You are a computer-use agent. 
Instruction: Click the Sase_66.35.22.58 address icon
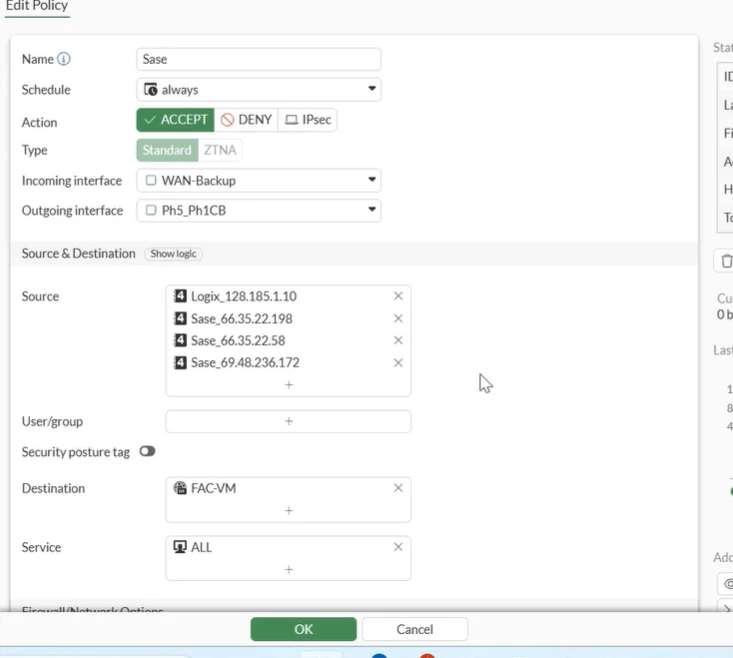180,340
